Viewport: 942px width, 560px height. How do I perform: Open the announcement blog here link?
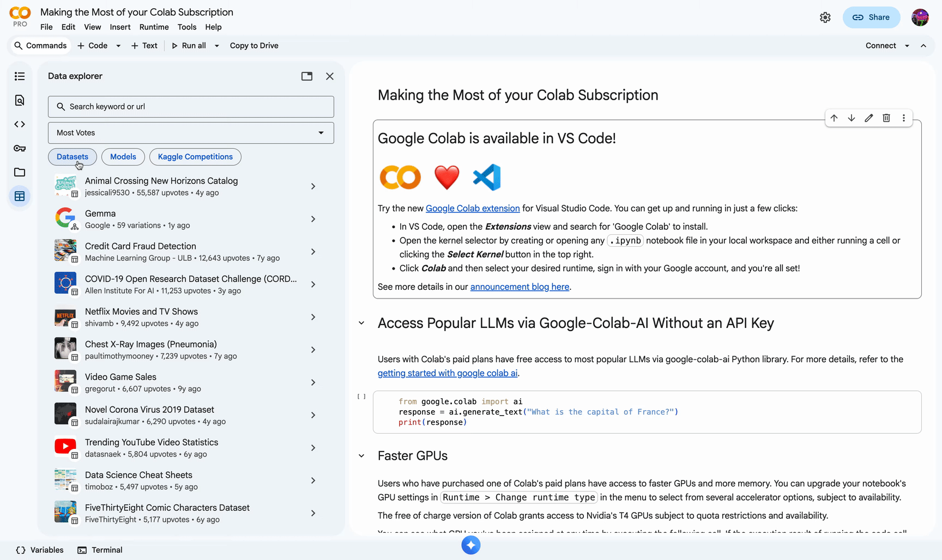pyautogui.click(x=520, y=287)
